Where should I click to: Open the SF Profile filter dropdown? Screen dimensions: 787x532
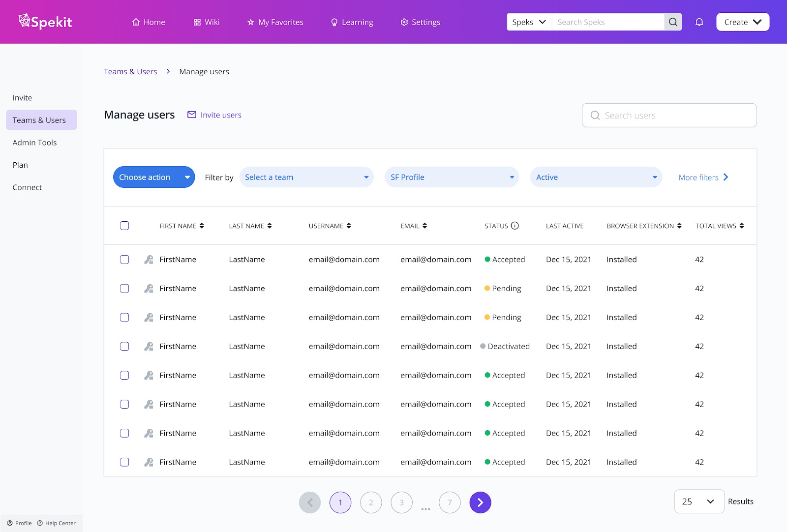pos(452,177)
